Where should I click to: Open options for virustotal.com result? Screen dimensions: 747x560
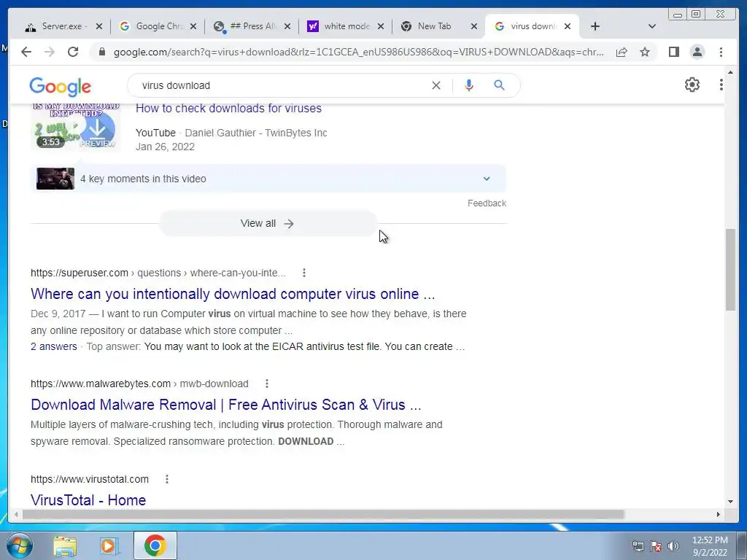click(167, 479)
